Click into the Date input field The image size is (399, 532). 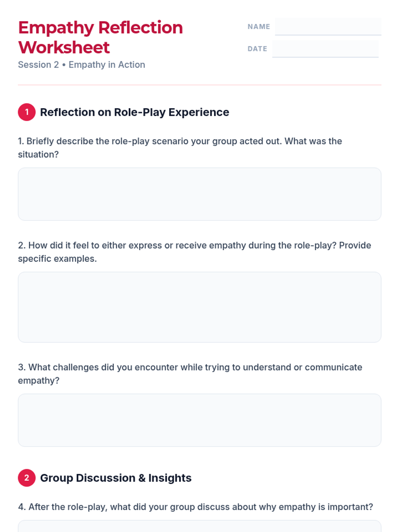coord(325,49)
